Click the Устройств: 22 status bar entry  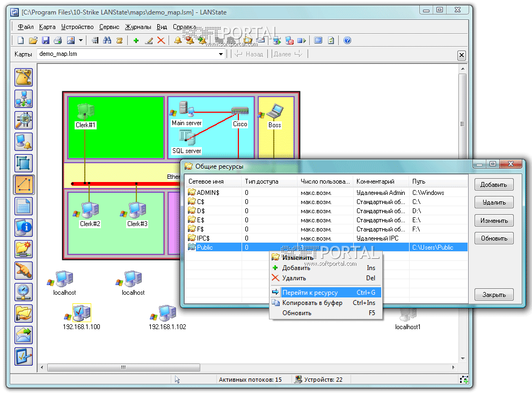(319, 380)
